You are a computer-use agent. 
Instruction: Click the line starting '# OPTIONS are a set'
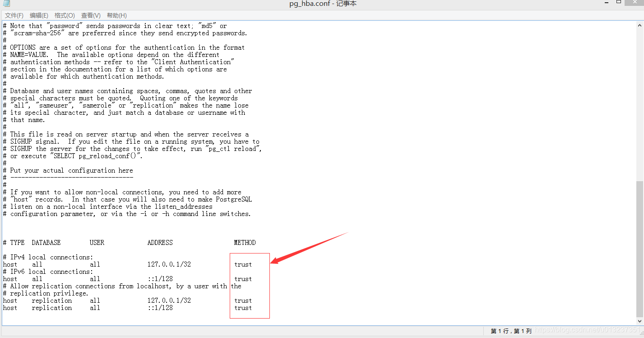pyautogui.click(x=124, y=47)
